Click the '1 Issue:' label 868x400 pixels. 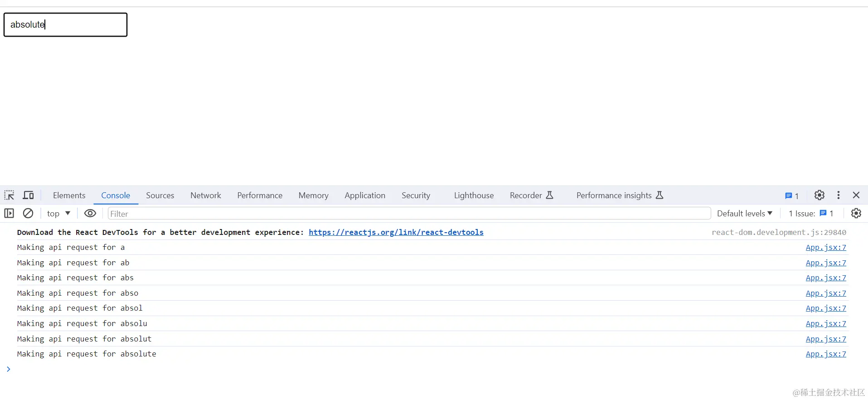802,214
